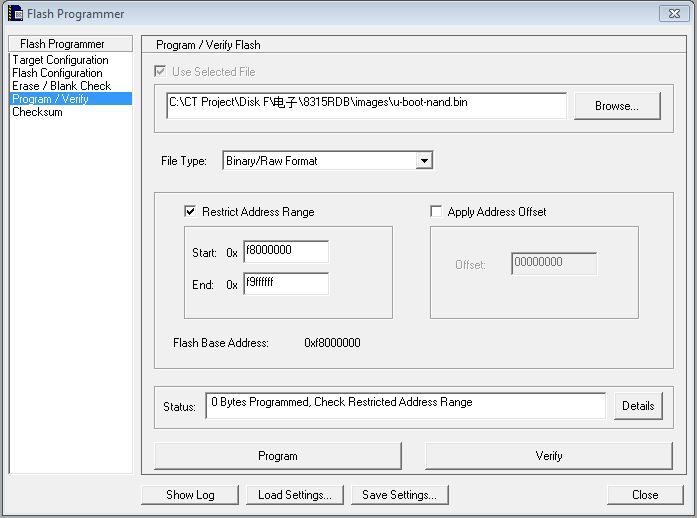The height and width of the screenshot is (518, 697).
Task: Click the Start address field f8000000
Action: point(286,252)
